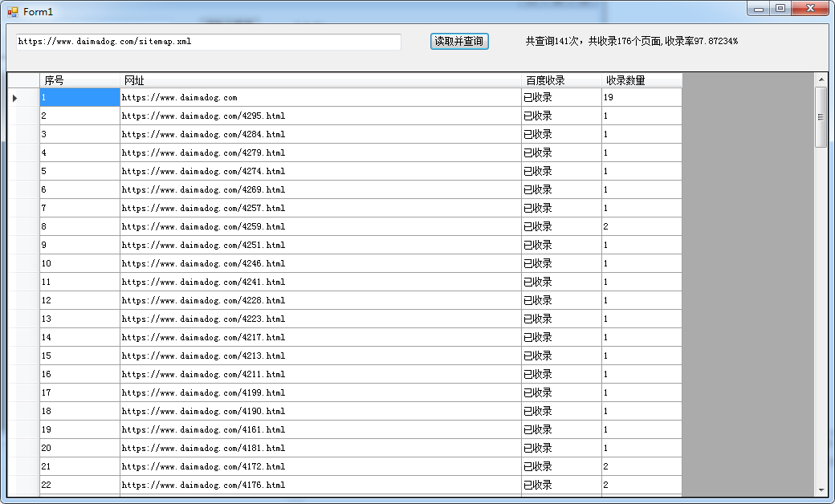This screenshot has height=504, width=835.
Task: Select URL cell 4295.html
Action: [x=320, y=116]
